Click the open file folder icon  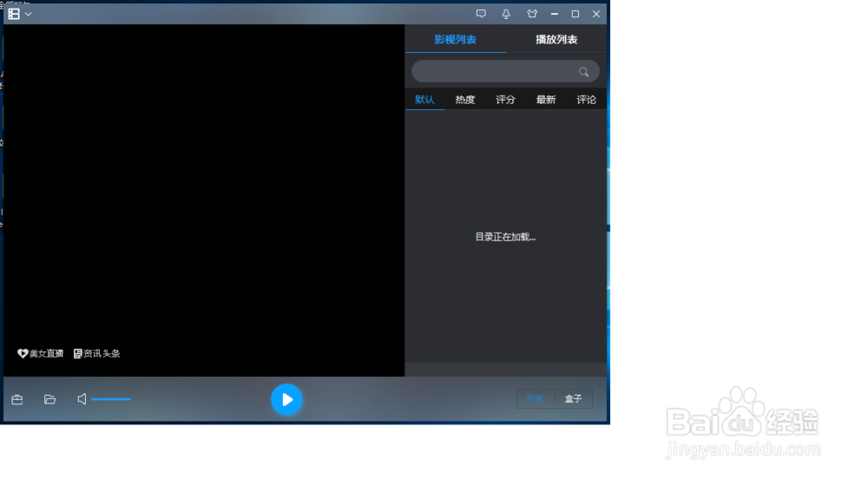[49, 399]
